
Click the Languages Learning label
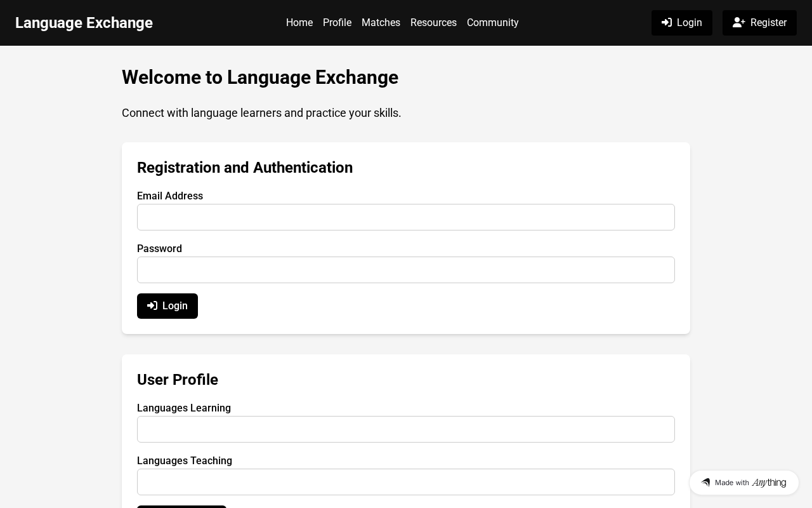[184, 408]
